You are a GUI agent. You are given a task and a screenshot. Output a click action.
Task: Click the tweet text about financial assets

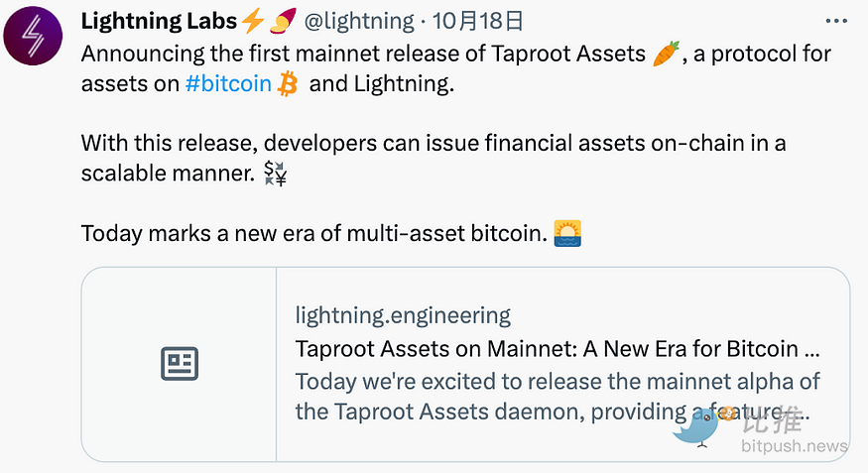point(434,159)
